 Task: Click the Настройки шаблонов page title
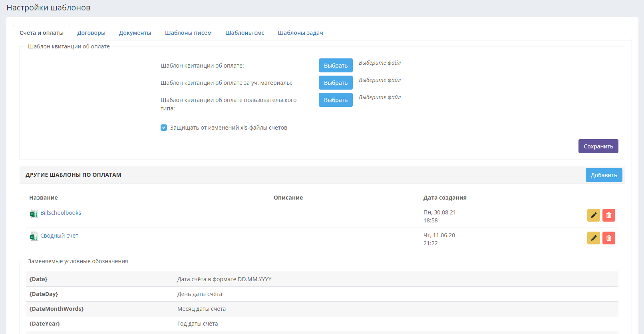(x=48, y=8)
